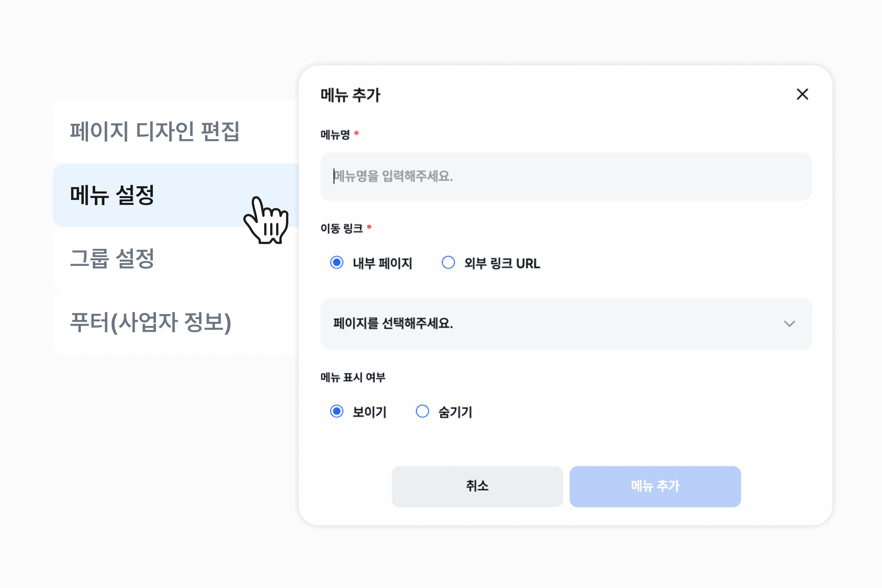Click the 메뉴 표시 여부 section label
The height and width of the screenshot is (588, 882).
pos(353,377)
